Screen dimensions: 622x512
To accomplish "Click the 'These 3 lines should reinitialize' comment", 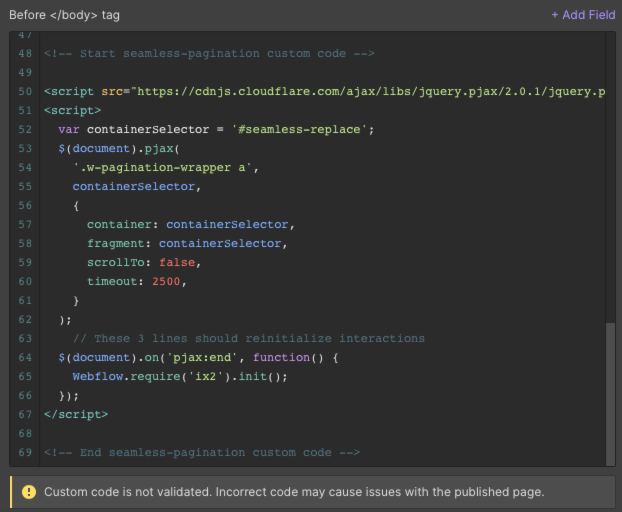I will click(x=249, y=339).
